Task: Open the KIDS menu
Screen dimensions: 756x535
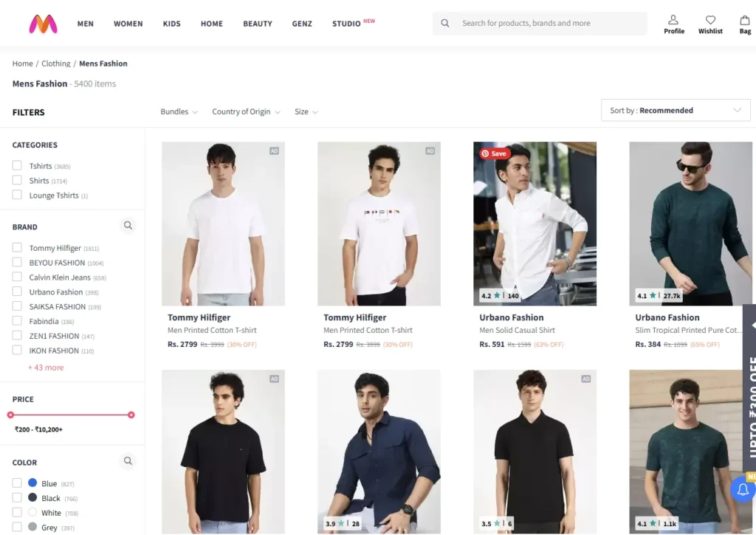Action: pyautogui.click(x=171, y=24)
